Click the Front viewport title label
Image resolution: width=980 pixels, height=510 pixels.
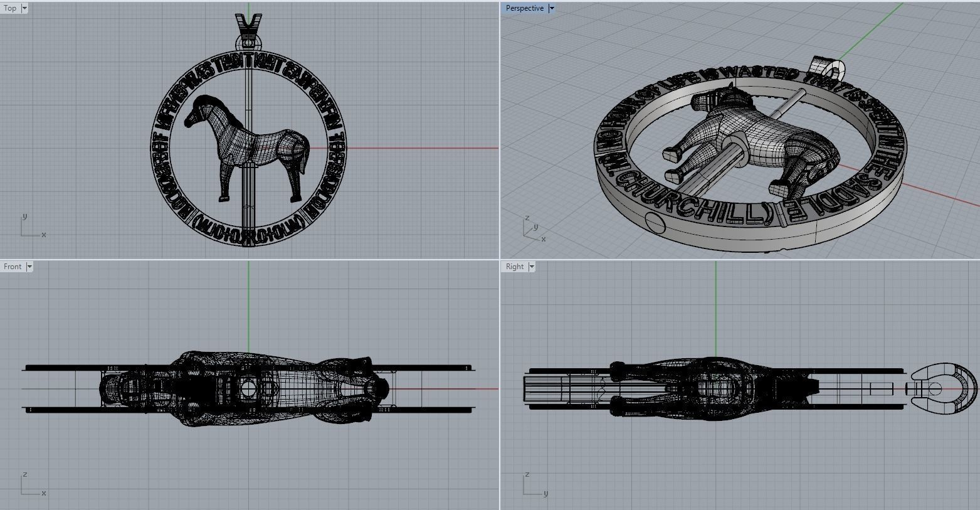(13, 267)
